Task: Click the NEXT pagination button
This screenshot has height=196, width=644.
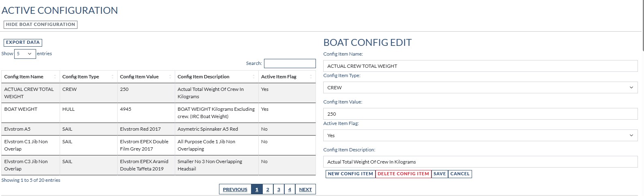Action: 305,190
